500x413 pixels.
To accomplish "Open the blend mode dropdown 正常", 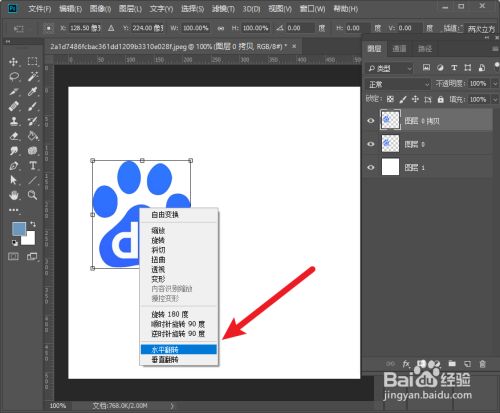I will coord(398,84).
